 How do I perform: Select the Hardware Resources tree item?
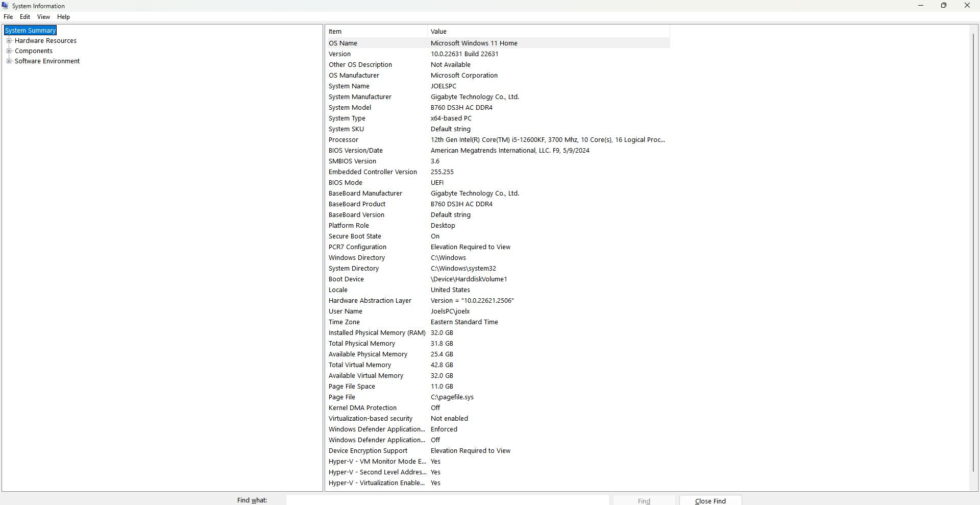point(45,41)
